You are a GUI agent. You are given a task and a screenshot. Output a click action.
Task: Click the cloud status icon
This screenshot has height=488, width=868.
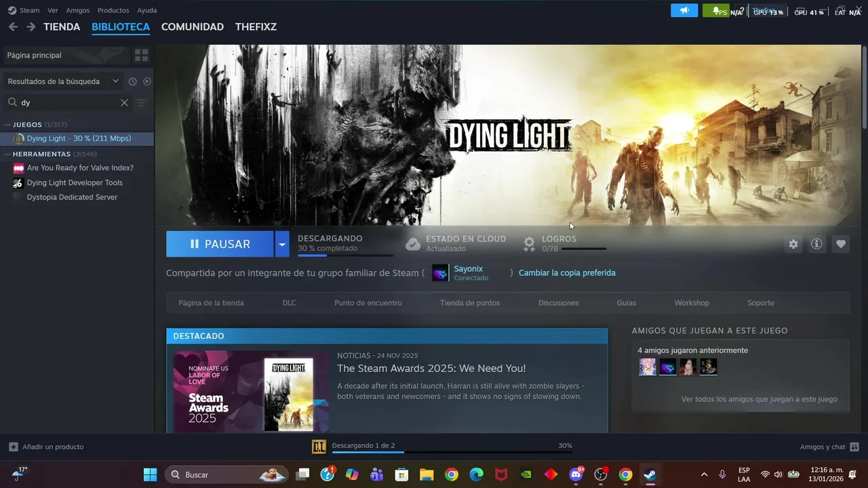point(413,244)
